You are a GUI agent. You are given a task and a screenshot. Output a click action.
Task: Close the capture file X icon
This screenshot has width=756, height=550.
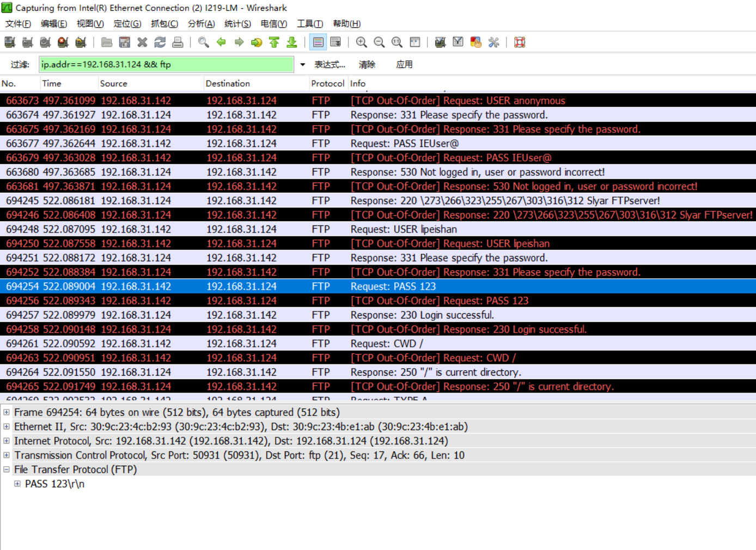click(x=142, y=42)
